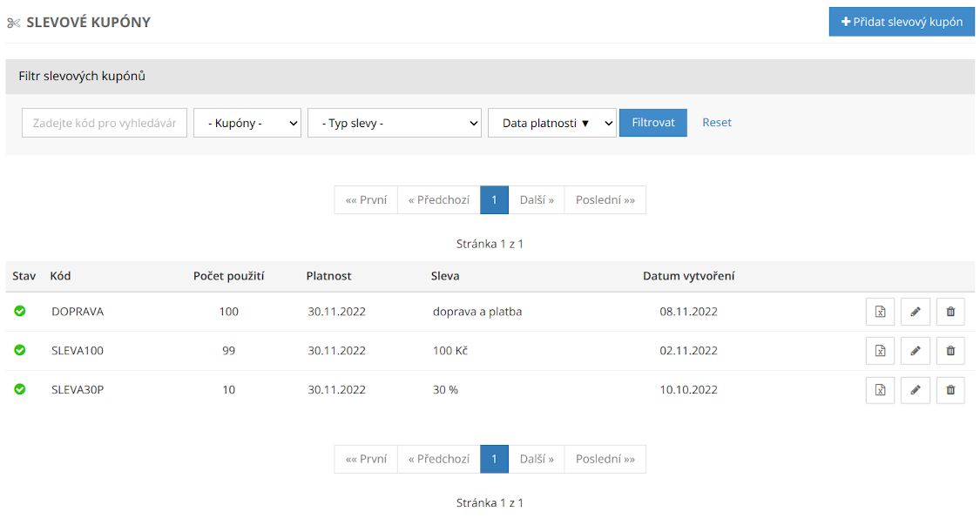Viewport: 980px width, 525px height.
Task: Open the Kupóny filter dropdown
Action: (247, 123)
